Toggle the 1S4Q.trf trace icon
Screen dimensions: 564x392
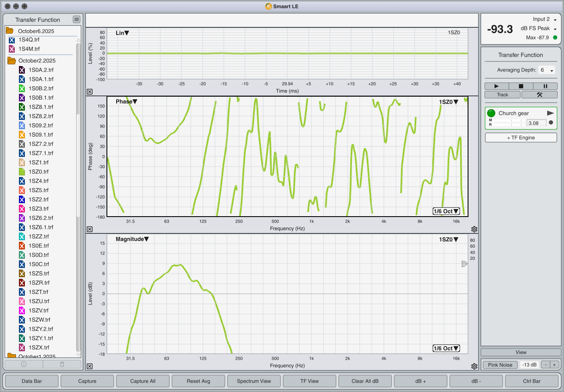[x=12, y=40]
